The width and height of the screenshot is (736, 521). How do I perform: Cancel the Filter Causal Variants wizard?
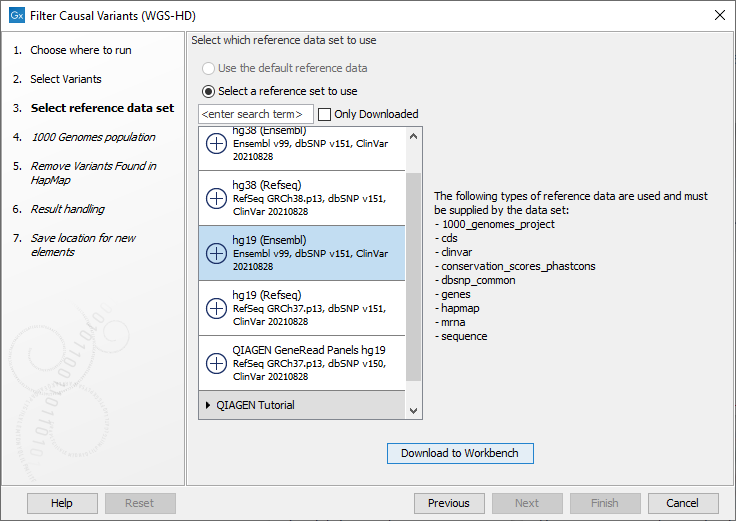683,503
